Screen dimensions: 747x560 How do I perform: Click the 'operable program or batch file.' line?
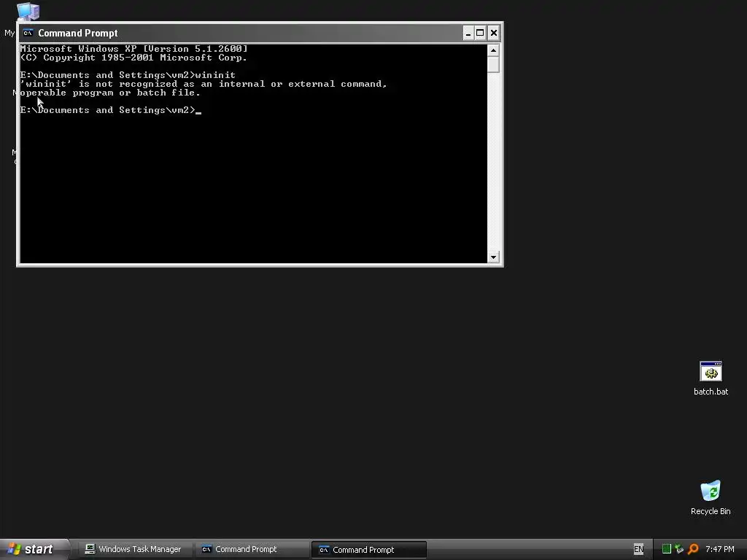[110, 93]
